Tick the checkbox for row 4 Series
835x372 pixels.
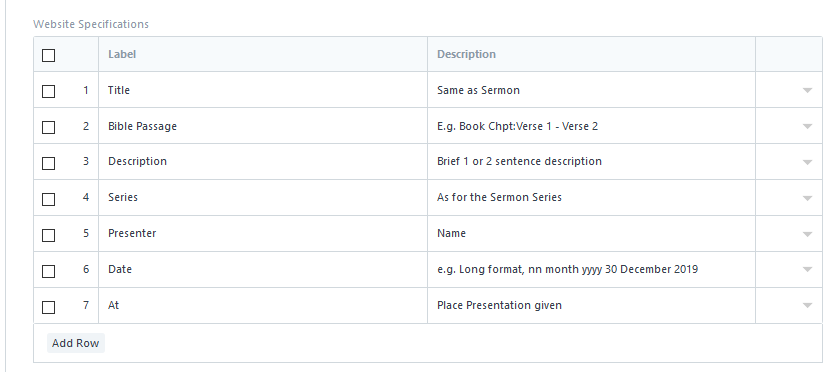48,199
